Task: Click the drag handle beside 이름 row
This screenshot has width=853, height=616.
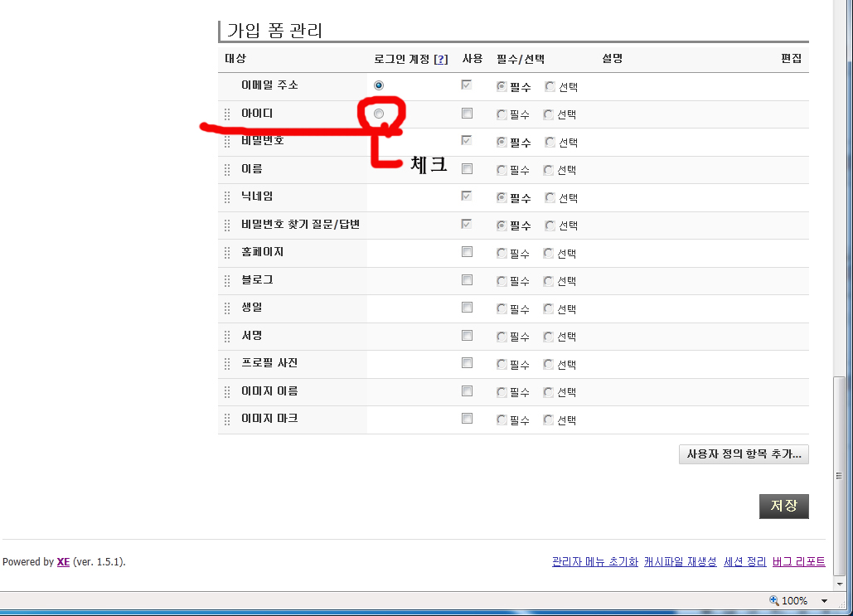Action: tap(227, 170)
